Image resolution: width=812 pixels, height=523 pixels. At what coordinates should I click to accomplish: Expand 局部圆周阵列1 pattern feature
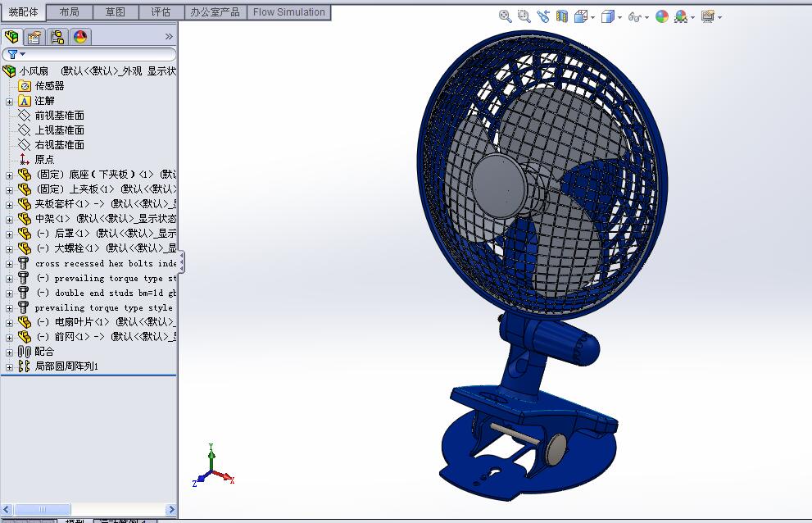pos(9,367)
